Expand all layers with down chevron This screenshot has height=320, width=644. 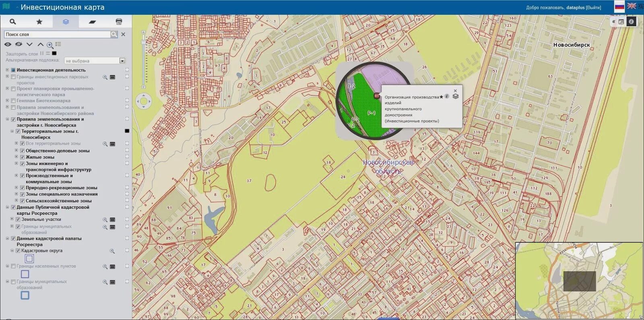click(29, 44)
